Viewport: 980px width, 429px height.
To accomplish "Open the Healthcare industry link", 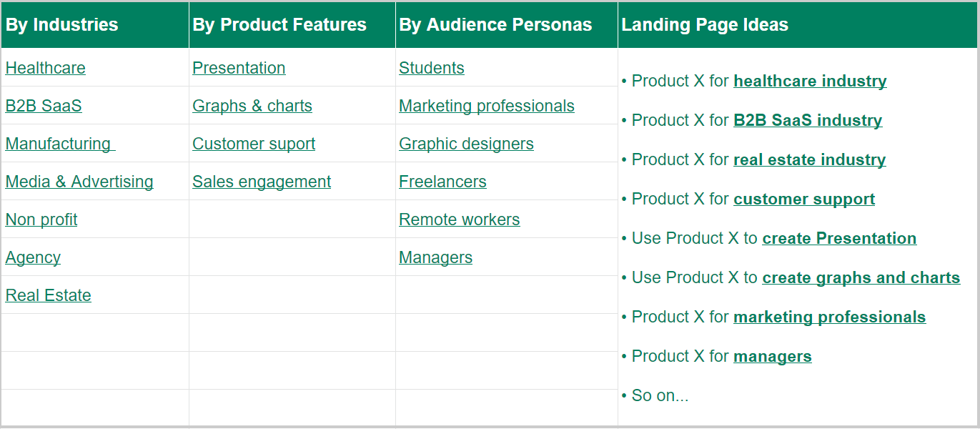I will pos(45,68).
